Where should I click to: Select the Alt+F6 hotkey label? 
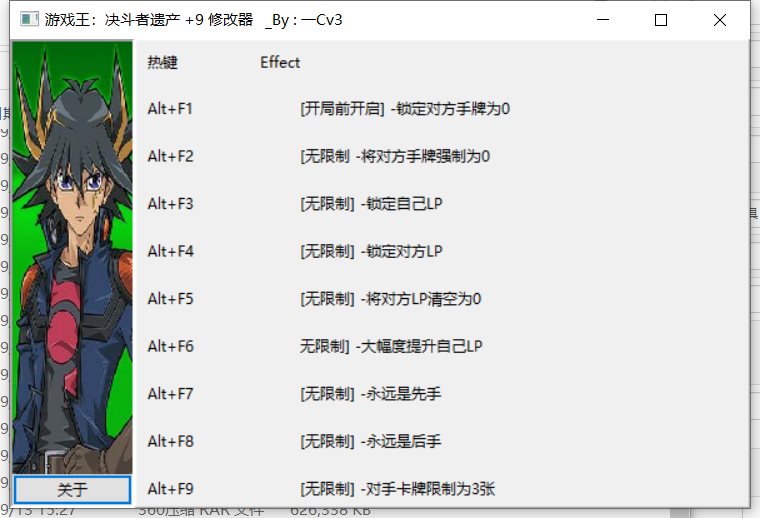[x=171, y=346]
